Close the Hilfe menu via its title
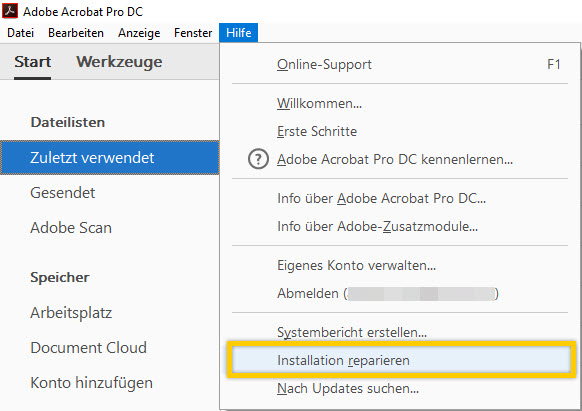 (x=238, y=33)
